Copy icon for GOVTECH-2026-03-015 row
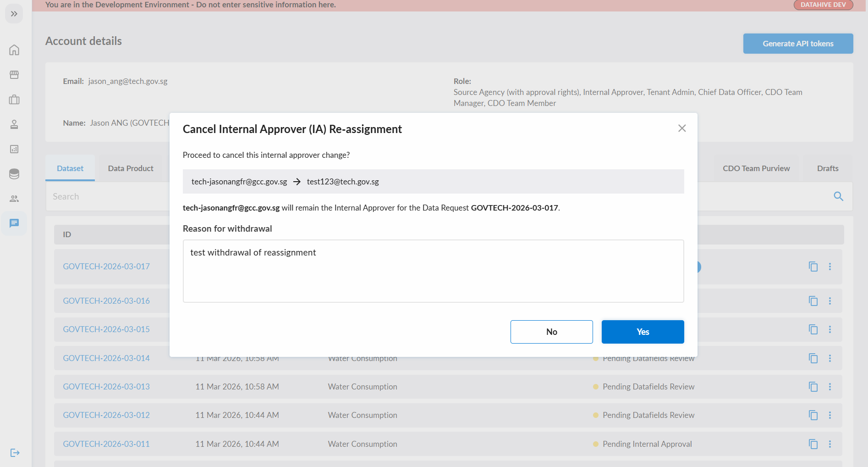The width and height of the screenshot is (868, 467). click(813, 329)
